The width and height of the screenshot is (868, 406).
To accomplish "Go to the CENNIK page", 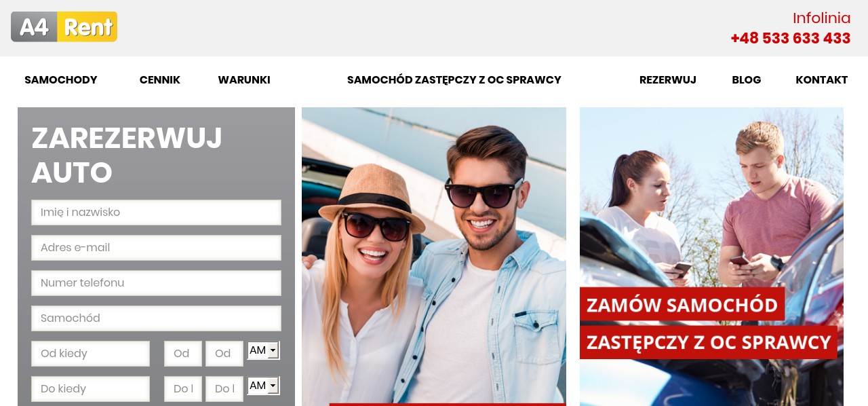I will [160, 79].
